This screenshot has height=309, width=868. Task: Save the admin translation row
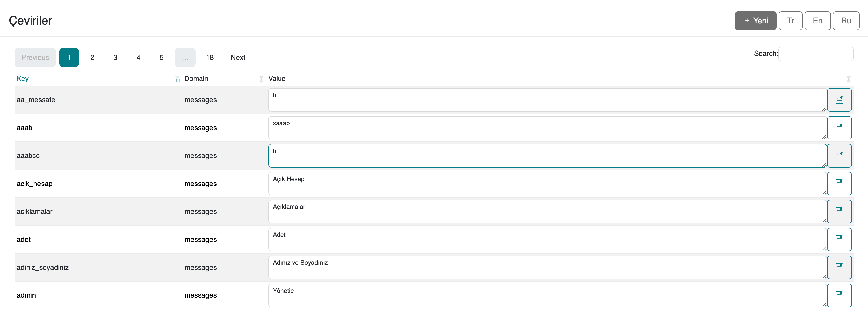coord(839,295)
